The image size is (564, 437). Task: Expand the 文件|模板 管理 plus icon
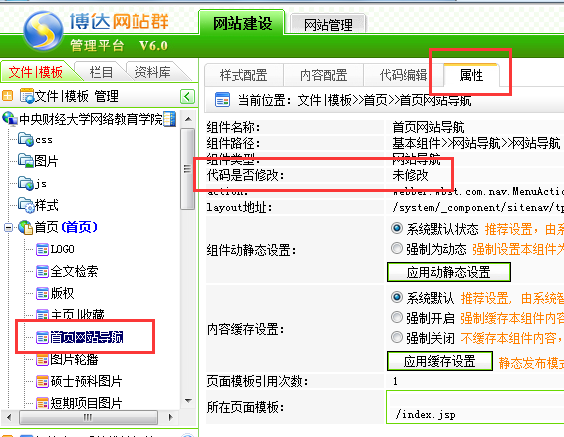(7, 96)
